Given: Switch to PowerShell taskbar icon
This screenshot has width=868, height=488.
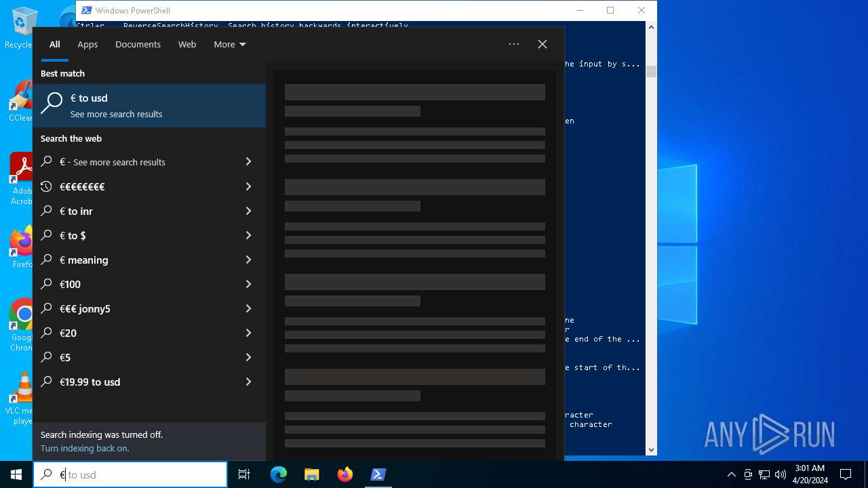Looking at the screenshot, I should click(x=378, y=474).
